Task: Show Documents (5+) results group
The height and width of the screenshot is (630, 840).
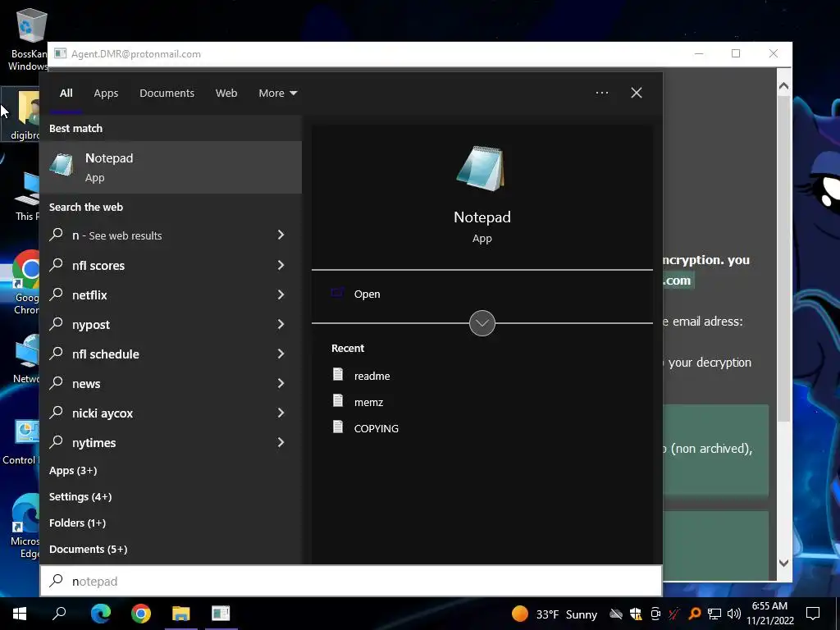Action: coord(89,549)
